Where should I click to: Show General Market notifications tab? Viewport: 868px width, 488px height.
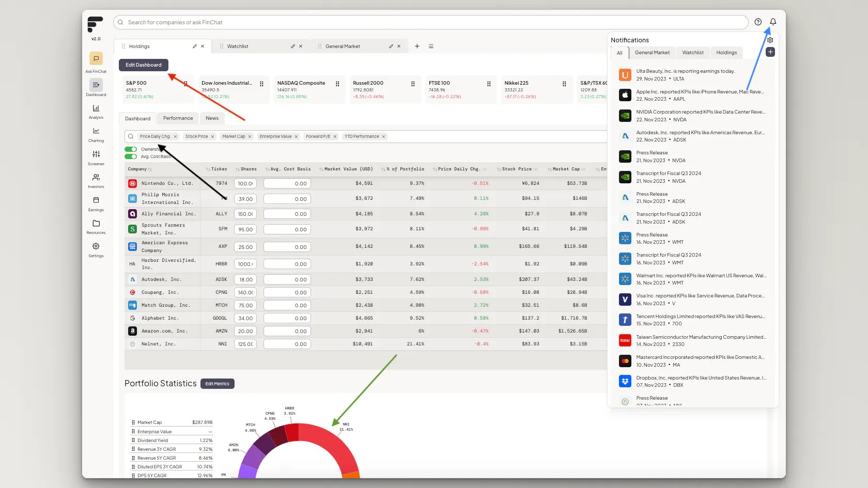tap(652, 53)
